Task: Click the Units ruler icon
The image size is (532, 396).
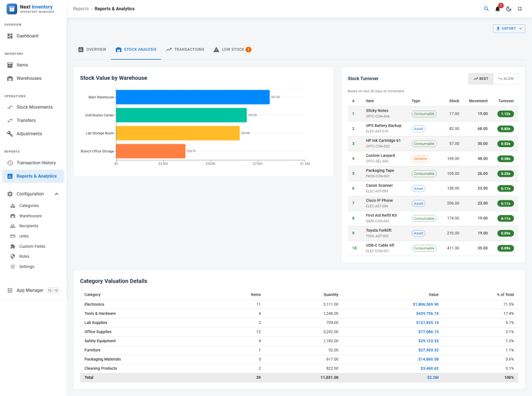Action: (12, 236)
